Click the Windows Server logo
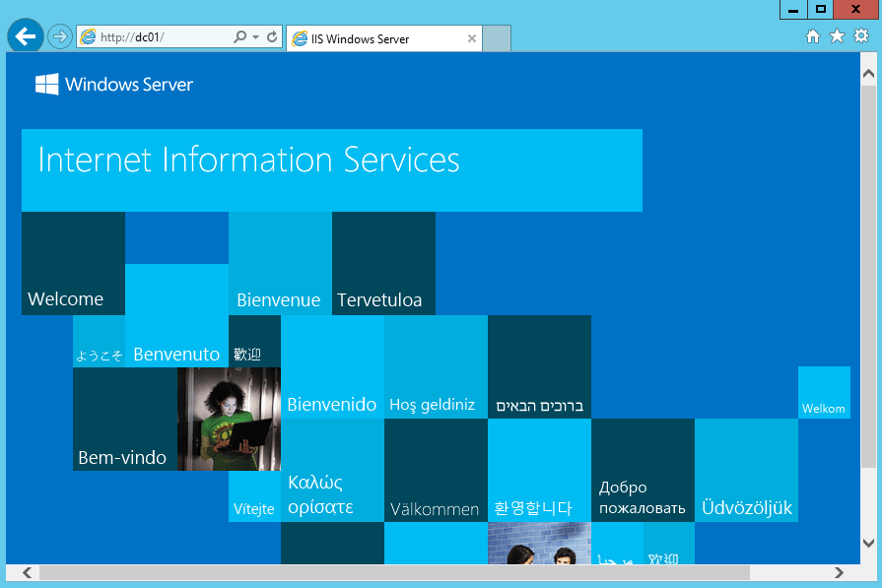Screen dimensions: 882x588 [113, 85]
